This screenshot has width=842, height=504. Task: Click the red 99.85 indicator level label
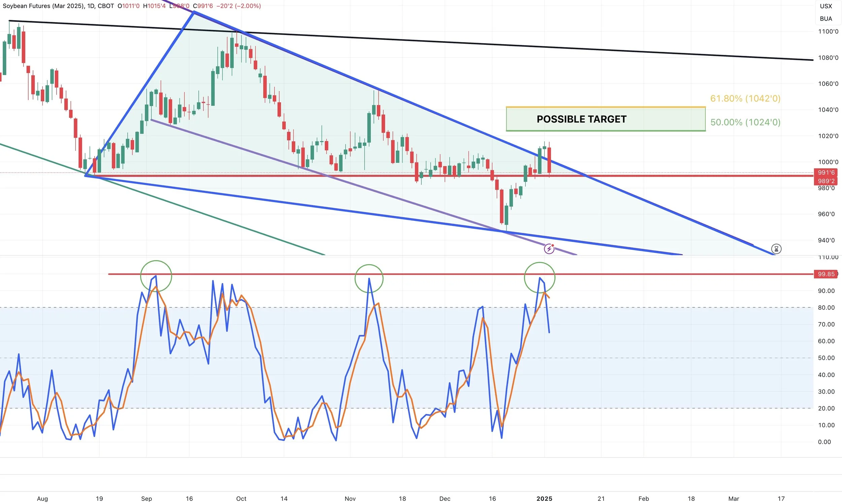tap(826, 274)
